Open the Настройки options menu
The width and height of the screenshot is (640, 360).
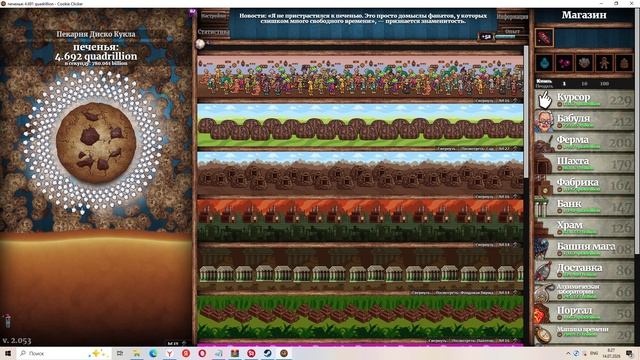click(213, 17)
